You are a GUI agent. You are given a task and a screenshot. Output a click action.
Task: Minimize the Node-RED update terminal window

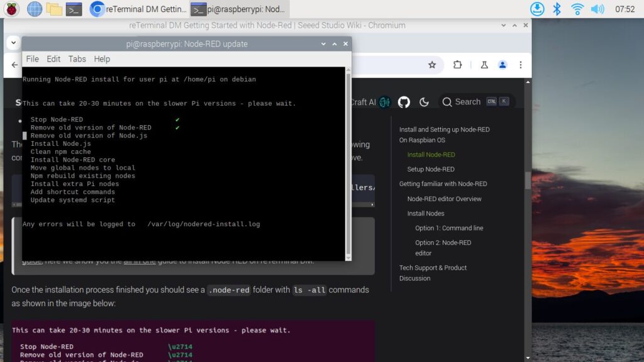pyautogui.click(x=323, y=44)
